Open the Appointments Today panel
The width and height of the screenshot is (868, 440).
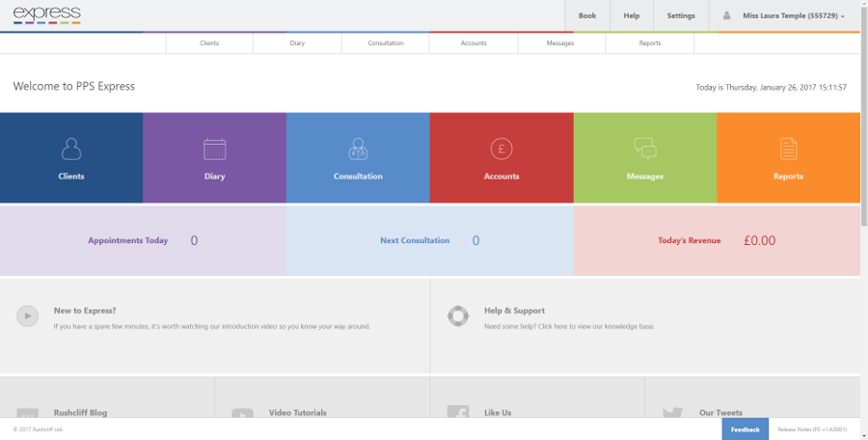pos(143,240)
